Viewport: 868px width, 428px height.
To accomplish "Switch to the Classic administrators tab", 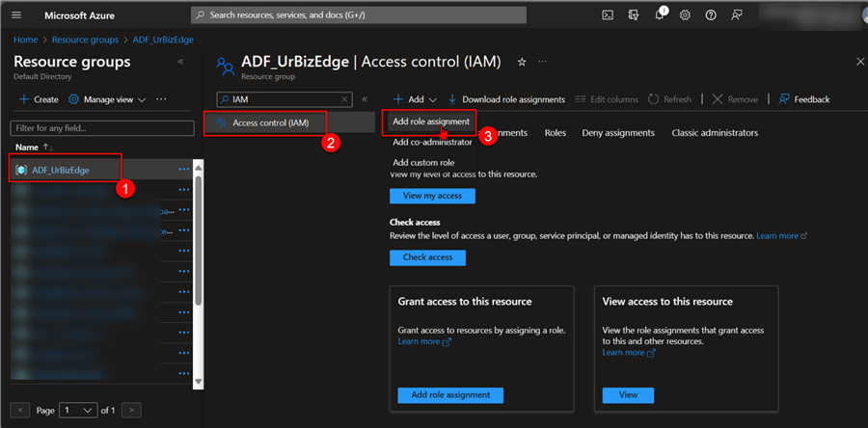I will tap(714, 132).
